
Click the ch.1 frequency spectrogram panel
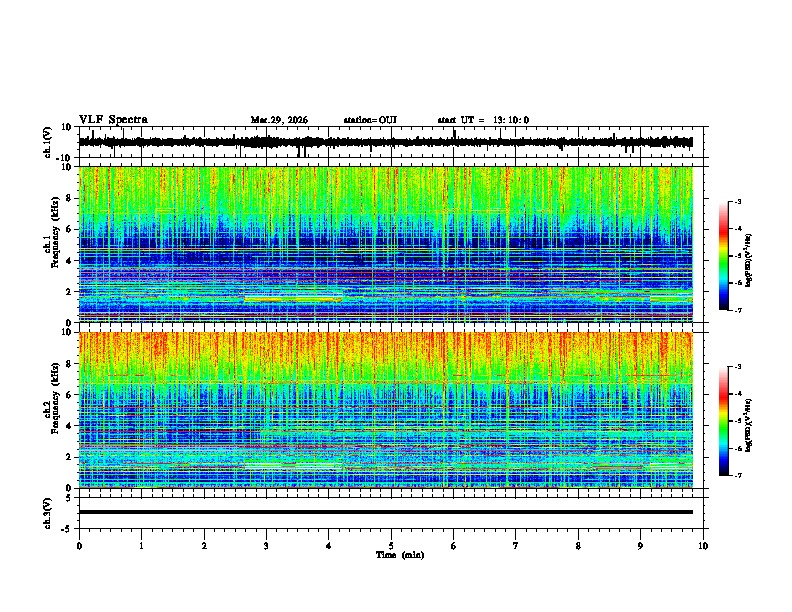(x=385, y=244)
